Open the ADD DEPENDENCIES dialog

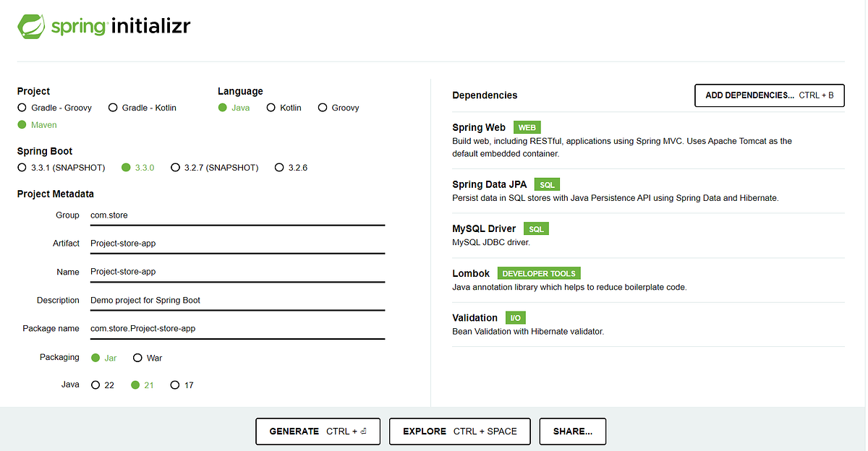click(x=769, y=95)
